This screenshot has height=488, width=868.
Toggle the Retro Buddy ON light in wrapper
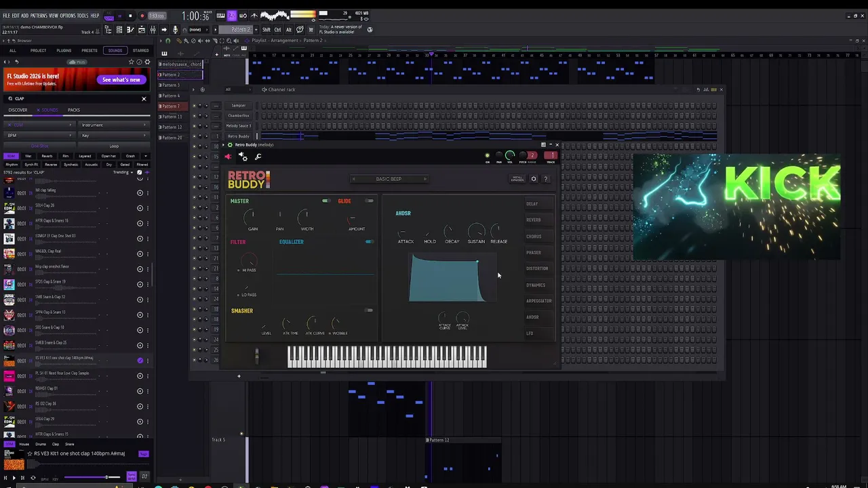tap(487, 156)
